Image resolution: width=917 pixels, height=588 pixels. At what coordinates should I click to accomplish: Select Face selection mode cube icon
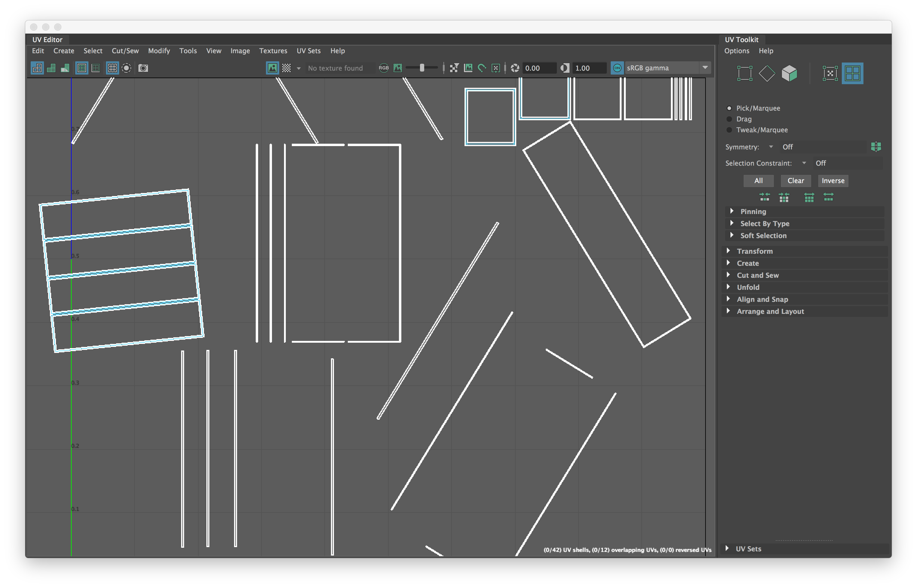point(789,73)
